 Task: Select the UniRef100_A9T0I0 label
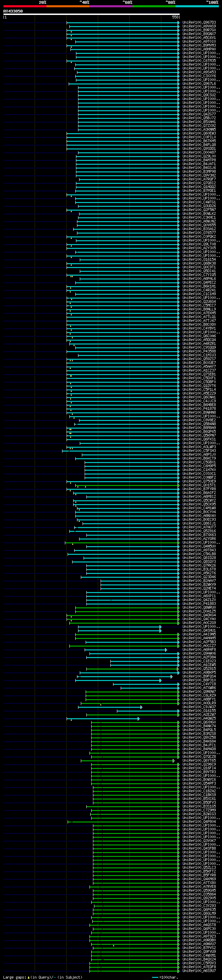(x=199, y=41)
